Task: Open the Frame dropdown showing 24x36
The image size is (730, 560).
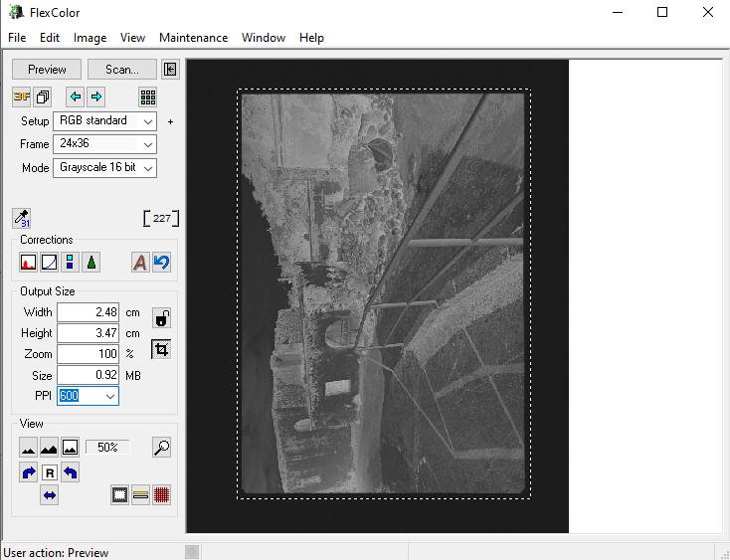Action: tap(104, 144)
